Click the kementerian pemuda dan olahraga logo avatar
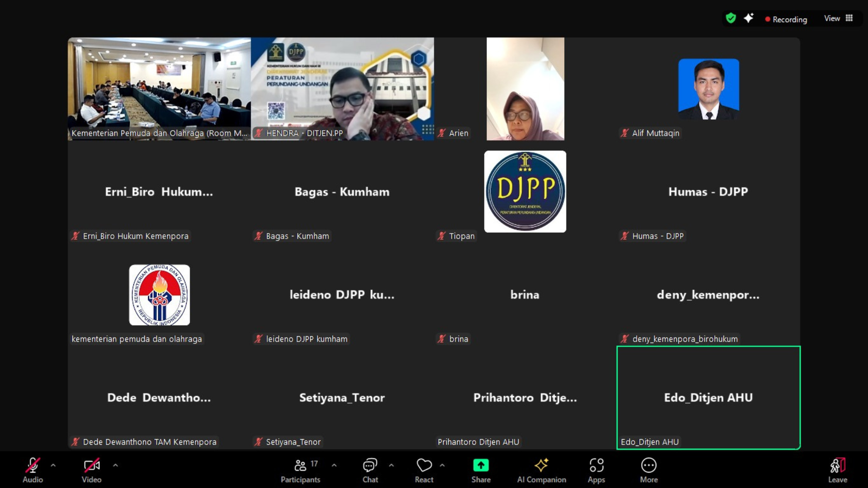Screen dimensions: 868x488 tap(160, 295)
